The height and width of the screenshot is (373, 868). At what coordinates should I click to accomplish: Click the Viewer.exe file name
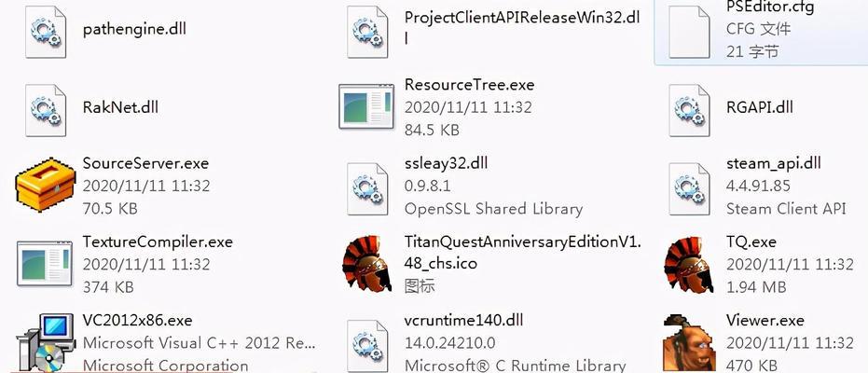[x=765, y=320]
